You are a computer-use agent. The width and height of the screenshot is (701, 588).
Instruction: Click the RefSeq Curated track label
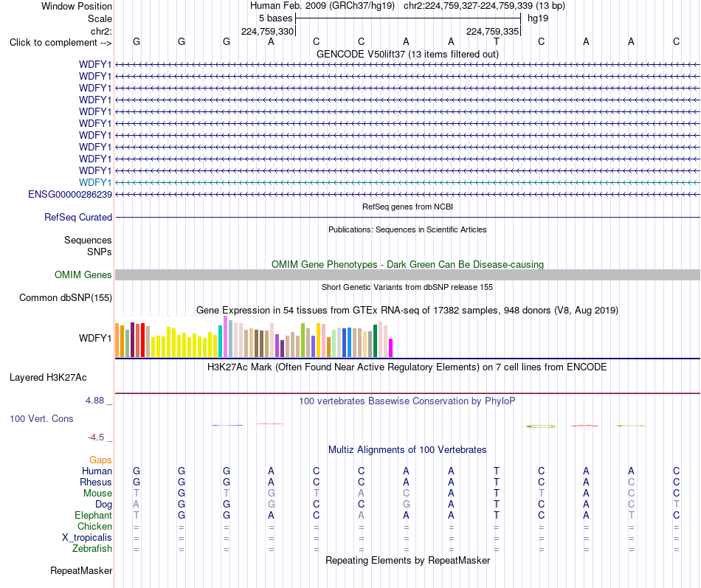click(x=77, y=218)
